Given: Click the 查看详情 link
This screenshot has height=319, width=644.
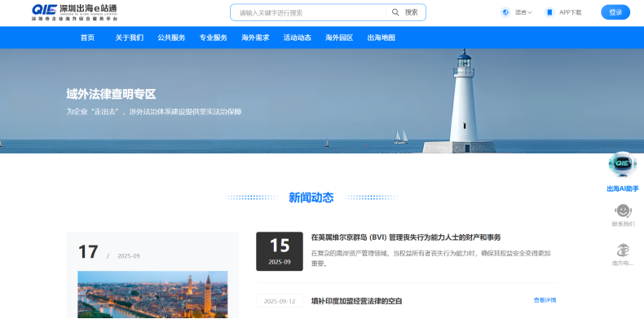Looking at the screenshot, I should tap(545, 300).
